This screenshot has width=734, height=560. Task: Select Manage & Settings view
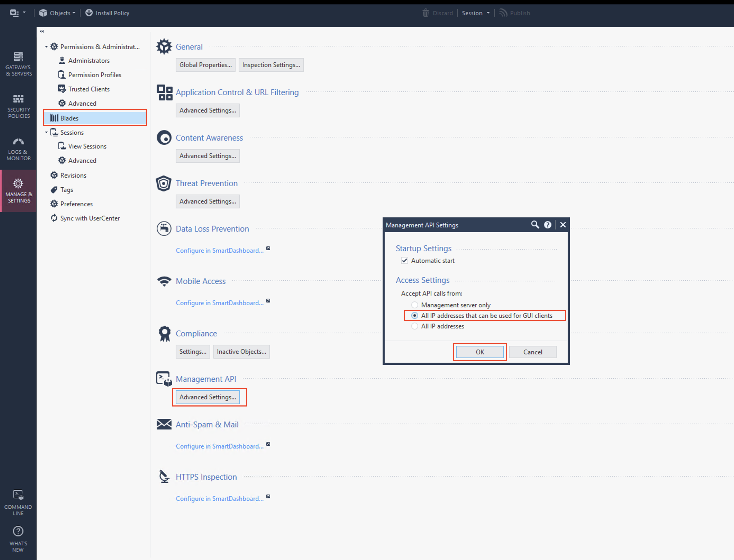click(18, 191)
